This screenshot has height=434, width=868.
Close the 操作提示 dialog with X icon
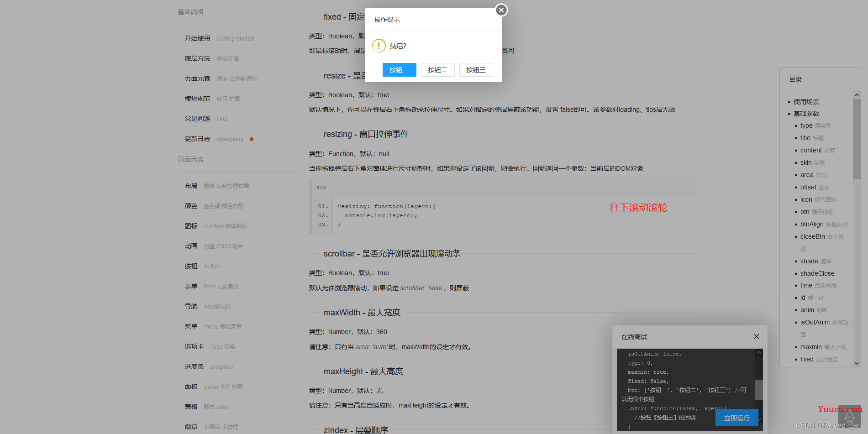tap(501, 10)
